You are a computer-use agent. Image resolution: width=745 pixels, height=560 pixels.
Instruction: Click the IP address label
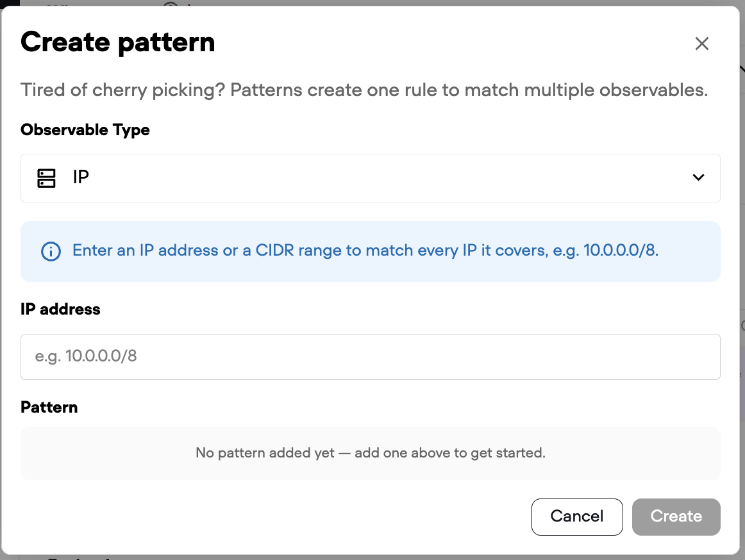(60, 309)
